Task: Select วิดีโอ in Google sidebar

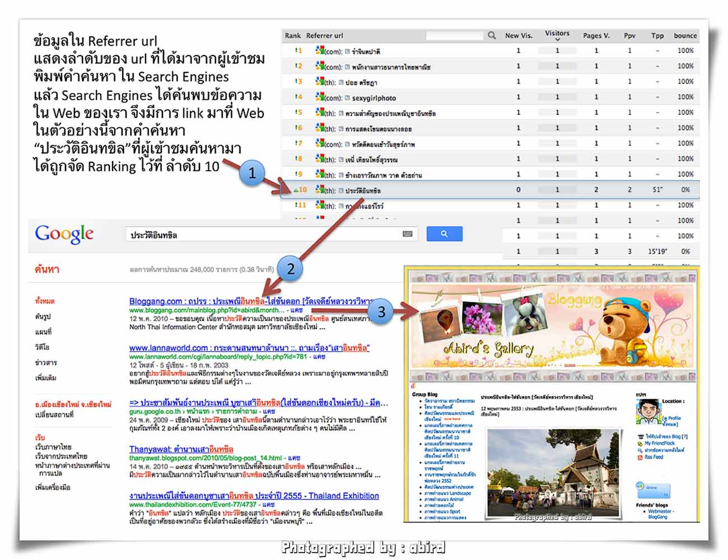Action: (x=43, y=347)
